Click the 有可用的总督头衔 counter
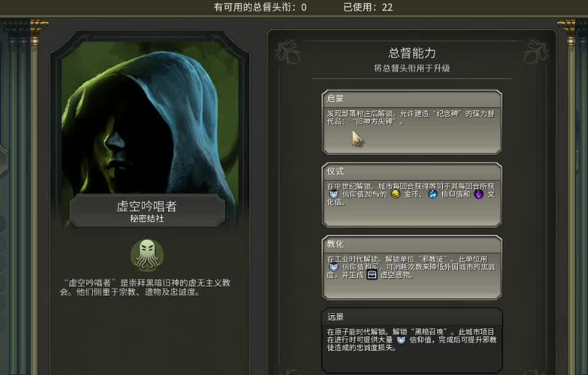The height and width of the screenshot is (375, 588). pyautogui.click(x=260, y=7)
